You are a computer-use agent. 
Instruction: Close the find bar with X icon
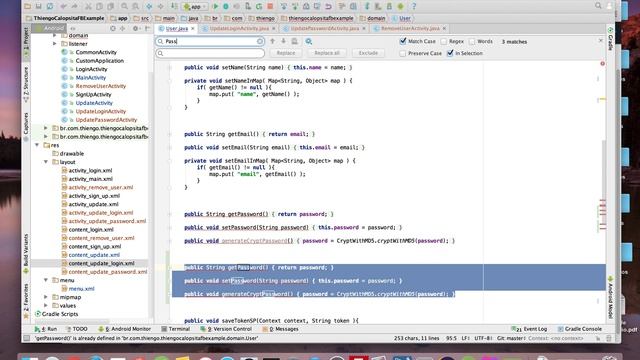click(600, 41)
